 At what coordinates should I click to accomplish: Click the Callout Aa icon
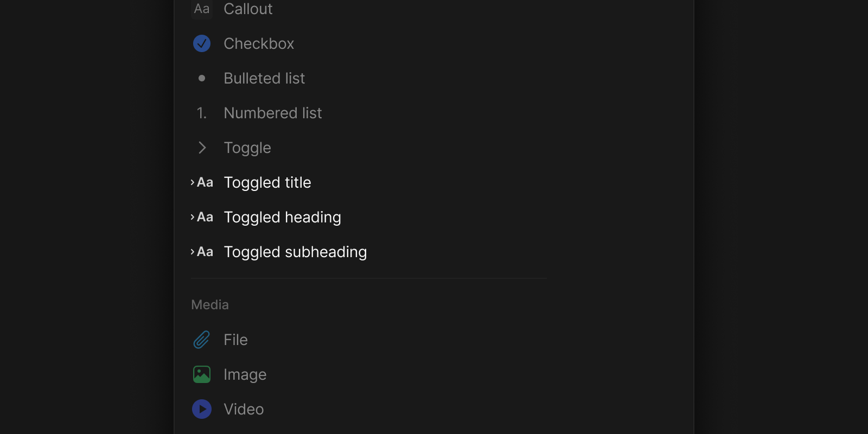[202, 9]
